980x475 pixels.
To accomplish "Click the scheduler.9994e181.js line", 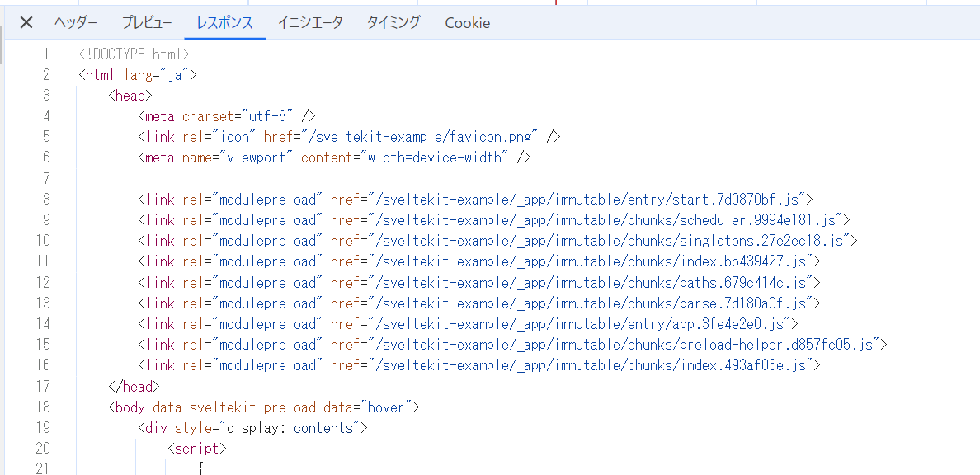I will [494, 220].
